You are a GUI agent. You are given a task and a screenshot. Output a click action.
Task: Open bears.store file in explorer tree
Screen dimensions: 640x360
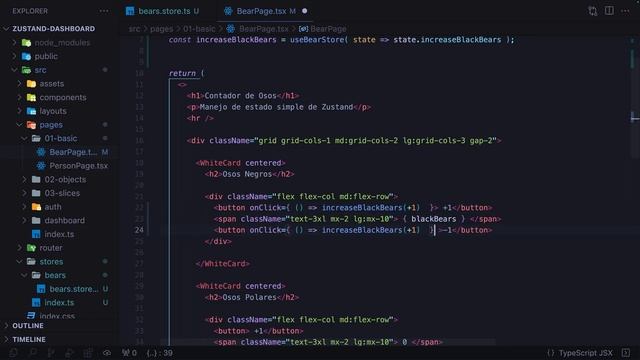point(74,289)
